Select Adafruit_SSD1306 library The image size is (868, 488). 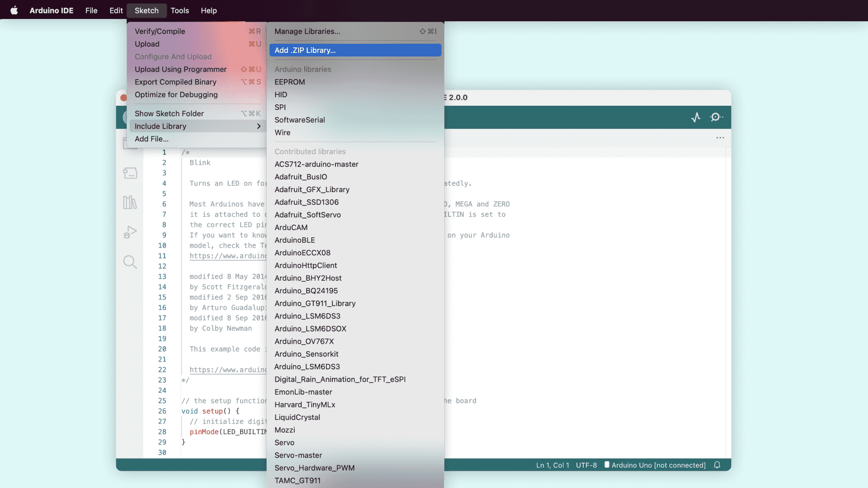point(307,202)
